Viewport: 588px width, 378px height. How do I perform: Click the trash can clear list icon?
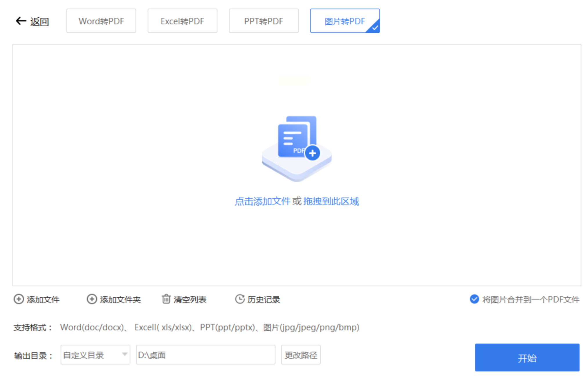(x=166, y=299)
